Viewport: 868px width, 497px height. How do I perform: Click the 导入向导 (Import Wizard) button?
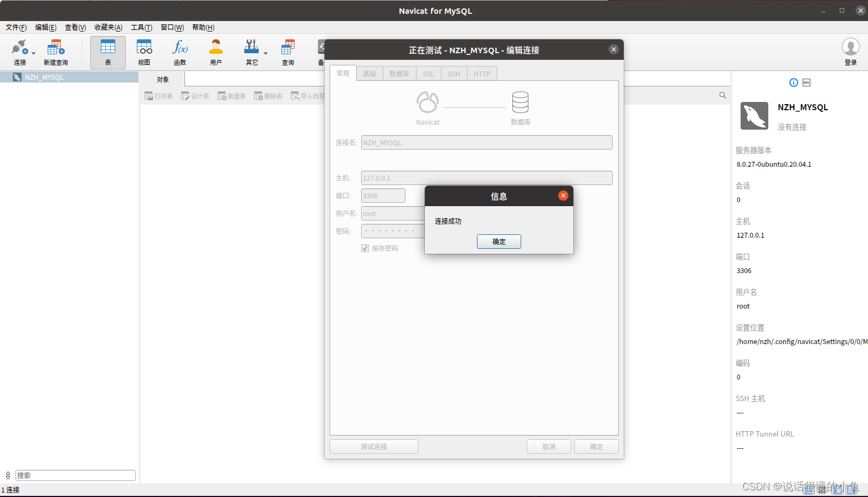[x=307, y=96]
